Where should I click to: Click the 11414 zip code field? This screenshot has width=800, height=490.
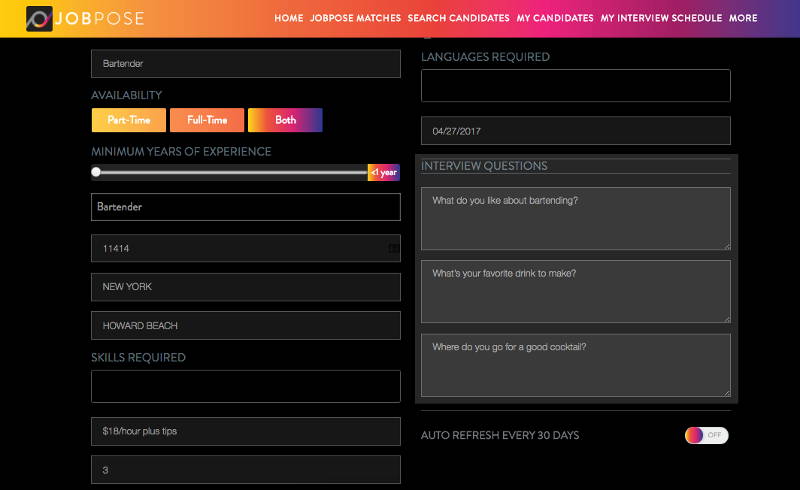[246, 249]
